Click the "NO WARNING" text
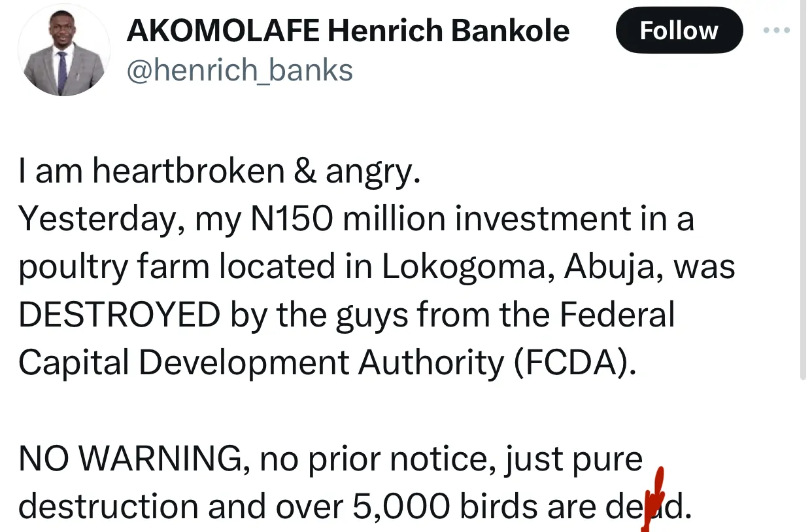Image resolution: width=812 pixels, height=532 pixels. tap(131, 459)
